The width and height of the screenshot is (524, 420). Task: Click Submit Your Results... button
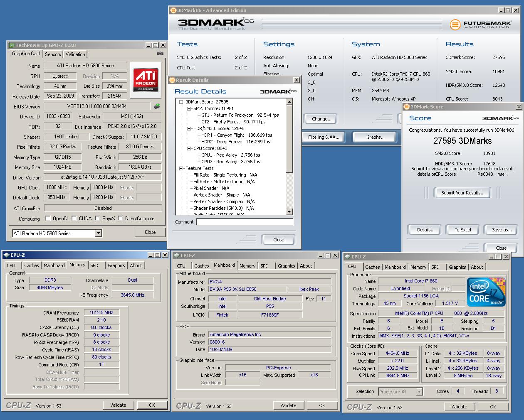[462, 193]
